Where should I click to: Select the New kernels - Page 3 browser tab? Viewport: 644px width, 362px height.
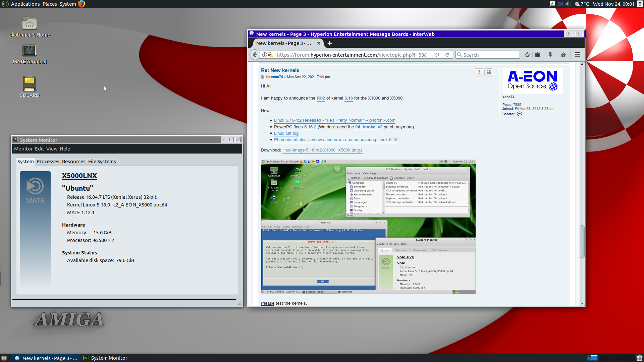click(x=283, y=43)
